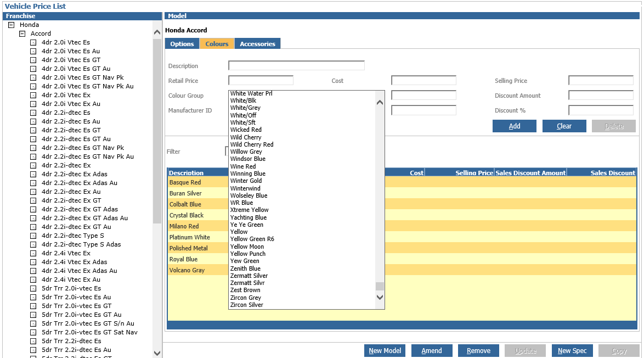Click the New Spec button
Screen dimensions: 644x358
pyautogui.click(x=572, y=351)
